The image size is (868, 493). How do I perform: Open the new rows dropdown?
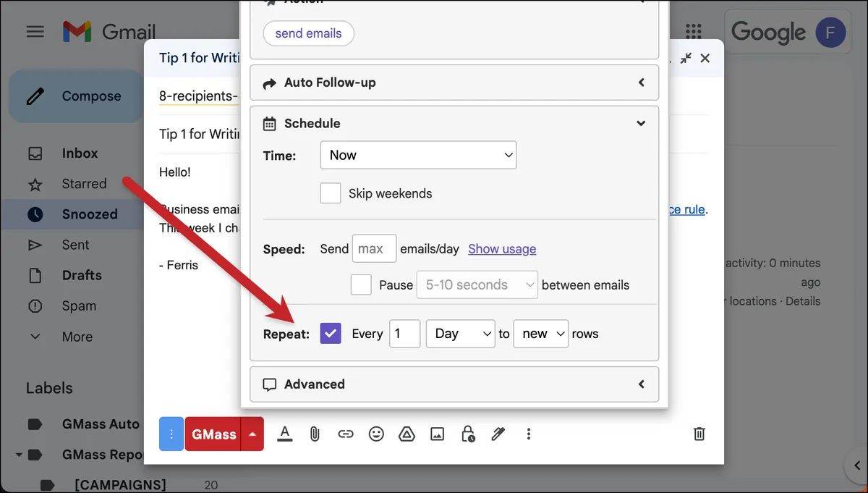click(541, 334)
